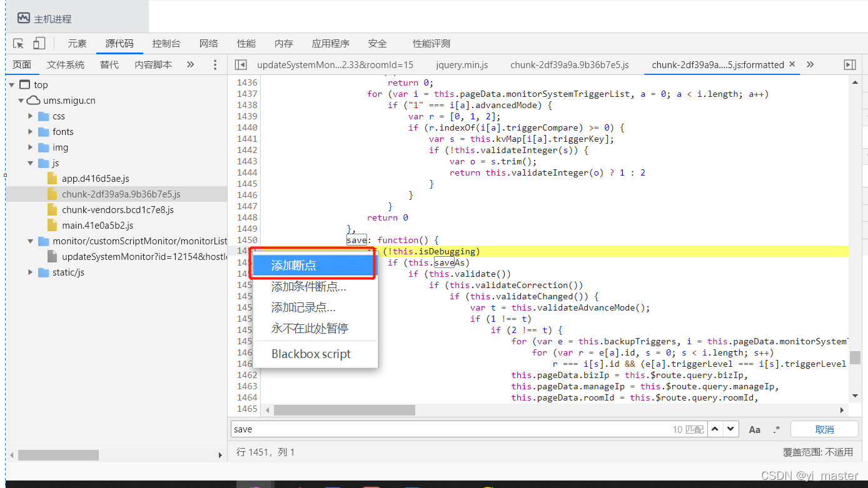Screen dimensions: 868x488
Task: Switch to the 元素 panel tab
Action: [78, 43]
